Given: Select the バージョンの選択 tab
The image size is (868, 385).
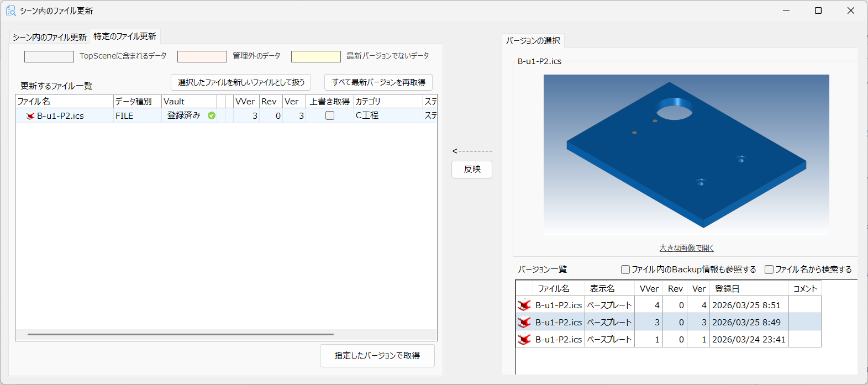Looking at the screenshot, I should (533, 40).
